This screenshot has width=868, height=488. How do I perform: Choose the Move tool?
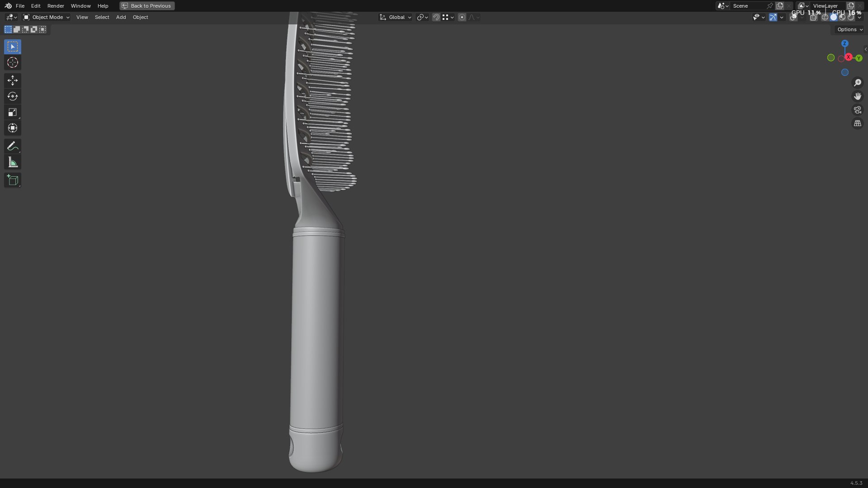(x=13, y=80)
